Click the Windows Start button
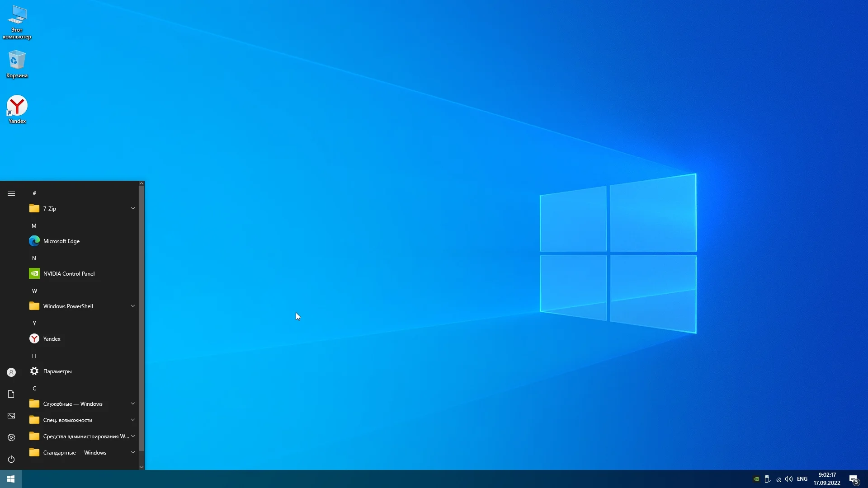The width and height of the screenshot is (868, 488). coord(11,479)
